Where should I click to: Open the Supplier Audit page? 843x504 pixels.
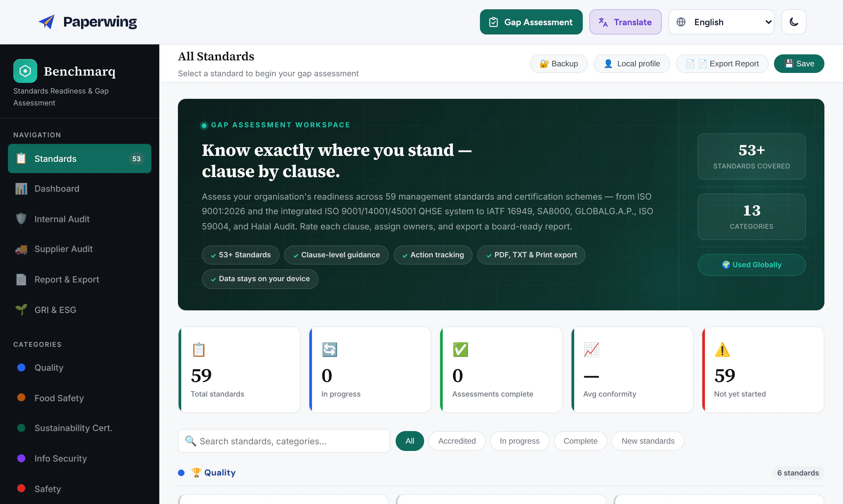pyautogui.click(x=80, y=249)
